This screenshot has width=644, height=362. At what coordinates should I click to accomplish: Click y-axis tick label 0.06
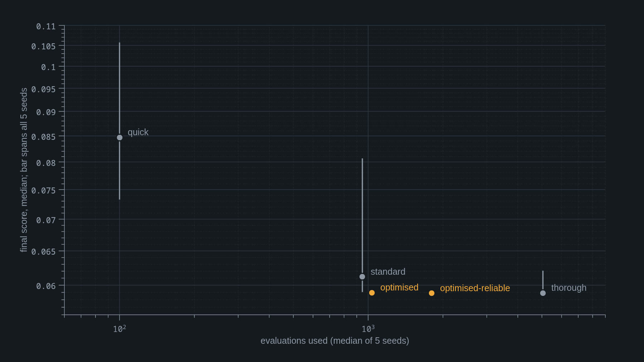click(x=46, y=286)
